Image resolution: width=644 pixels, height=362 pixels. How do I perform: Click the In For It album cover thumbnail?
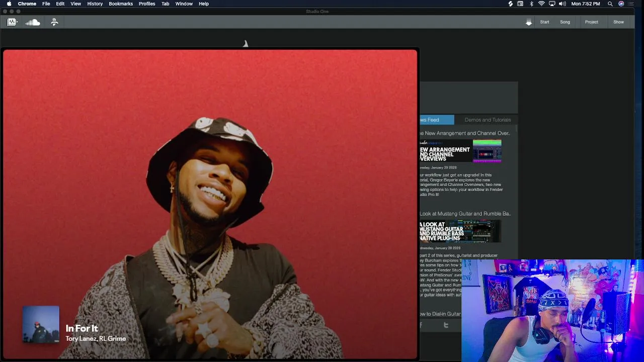tap(41, 324)
